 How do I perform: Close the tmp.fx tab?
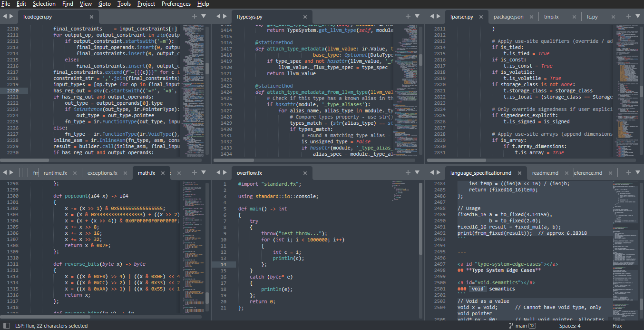click(575, 17)
